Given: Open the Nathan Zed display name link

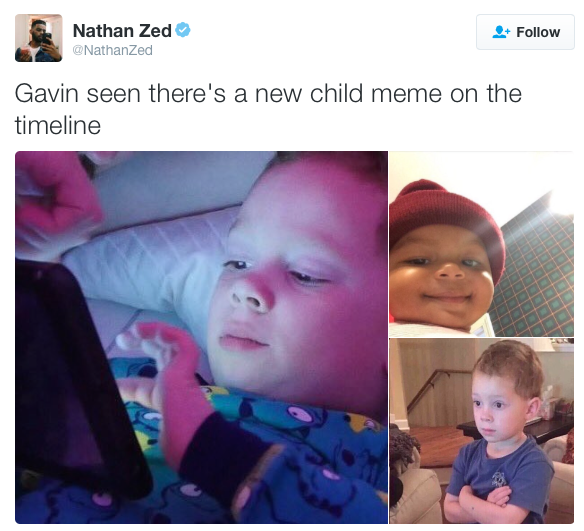Looking at the screenshot, I should [122, 31].
